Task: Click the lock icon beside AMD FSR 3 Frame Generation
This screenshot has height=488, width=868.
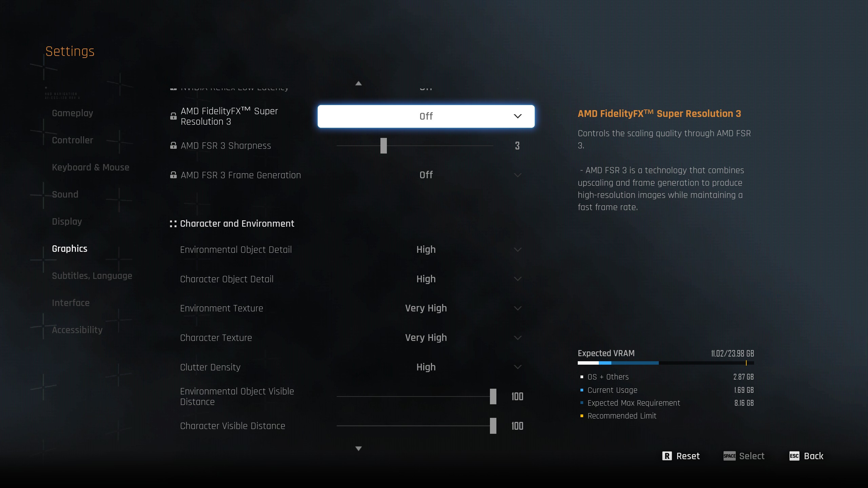Action: tap(173, 175)
